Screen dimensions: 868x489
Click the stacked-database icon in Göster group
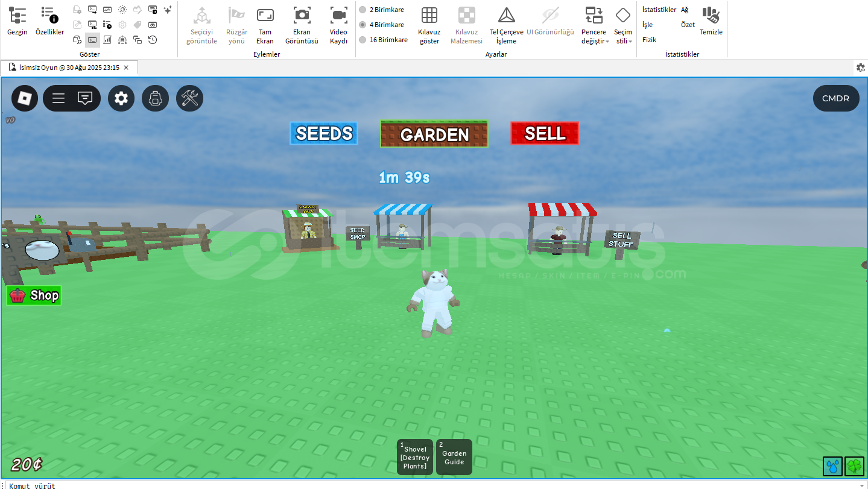point(122,40)
